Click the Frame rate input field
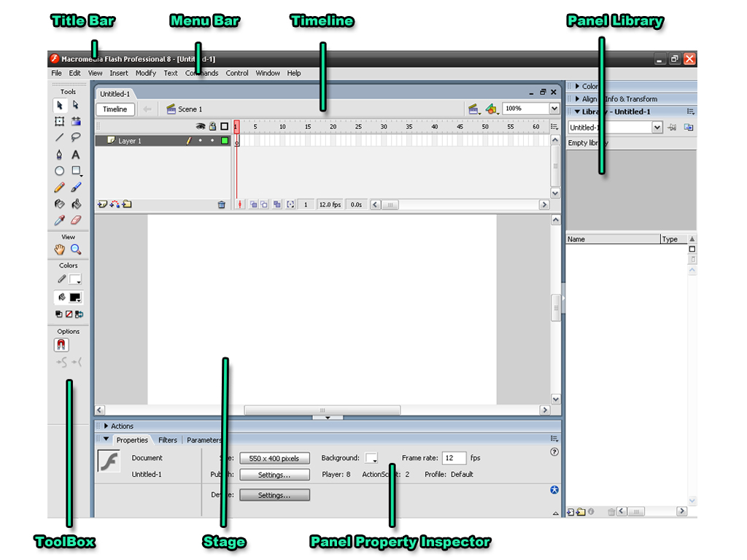The image size is (747, 560). [454, 458]
